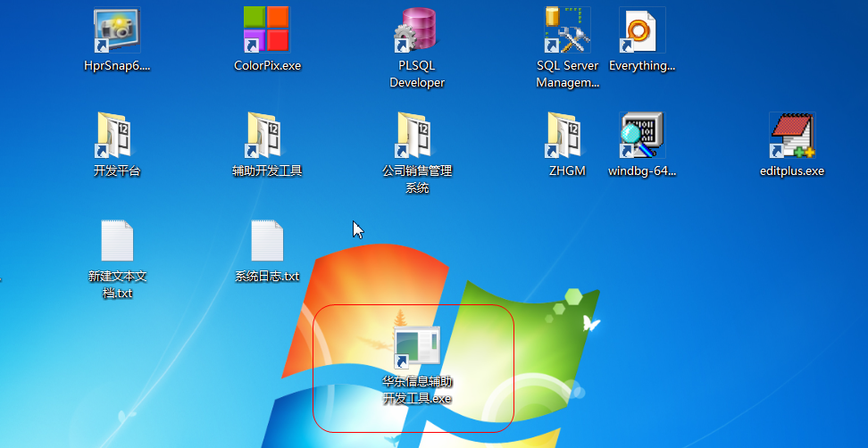Click the "SQL Server Managem..." label text

567,74
